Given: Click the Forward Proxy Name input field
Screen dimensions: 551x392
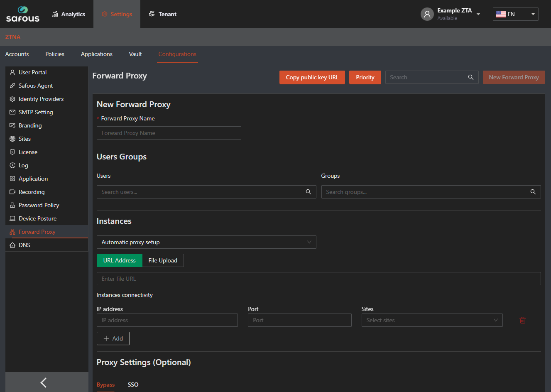Looking at the screenshot, I should pyautogui.click(x=169, y=133).
